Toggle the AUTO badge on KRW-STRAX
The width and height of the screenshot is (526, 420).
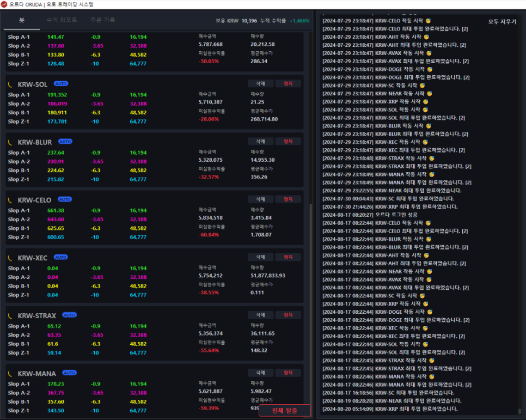pos(70,315)
